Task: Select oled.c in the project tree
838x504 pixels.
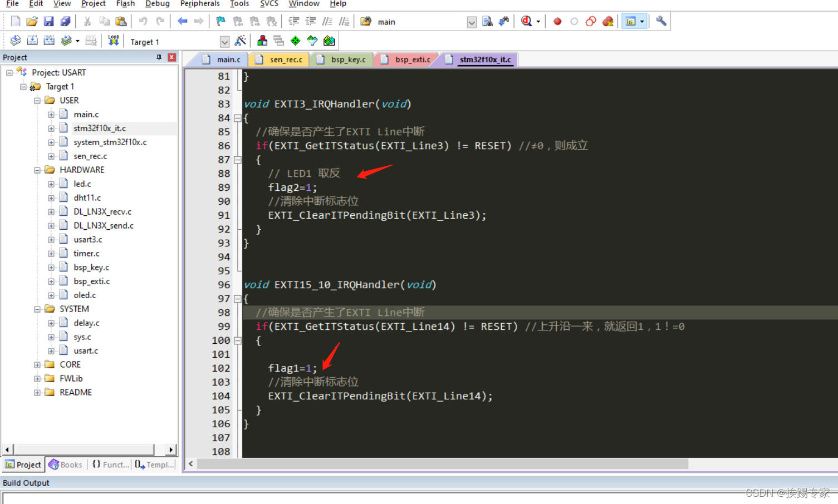Action: click(x=85, y=295)
